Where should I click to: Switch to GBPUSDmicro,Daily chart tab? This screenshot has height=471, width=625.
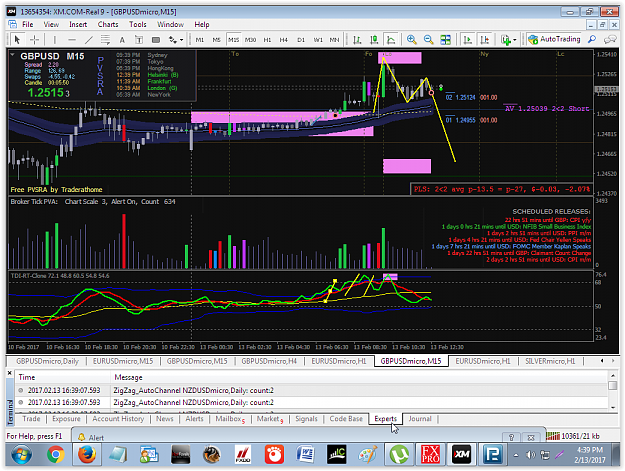47,361
